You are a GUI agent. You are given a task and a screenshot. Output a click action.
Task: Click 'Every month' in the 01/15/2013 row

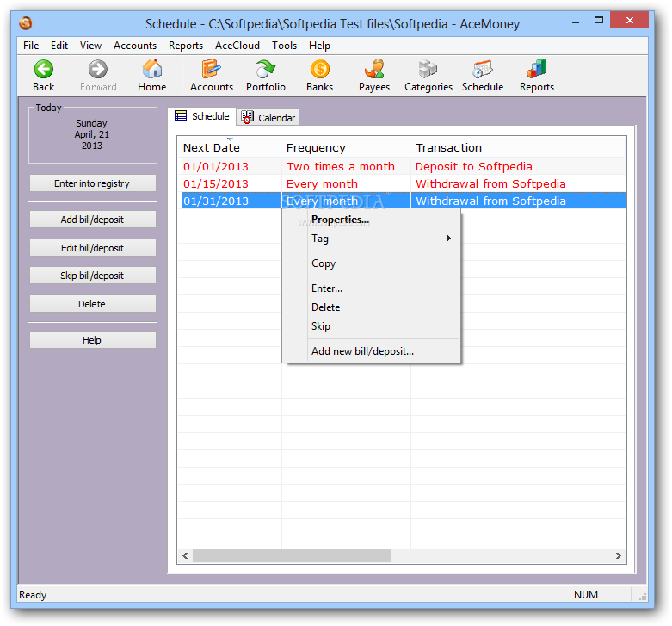pos(323,184)
